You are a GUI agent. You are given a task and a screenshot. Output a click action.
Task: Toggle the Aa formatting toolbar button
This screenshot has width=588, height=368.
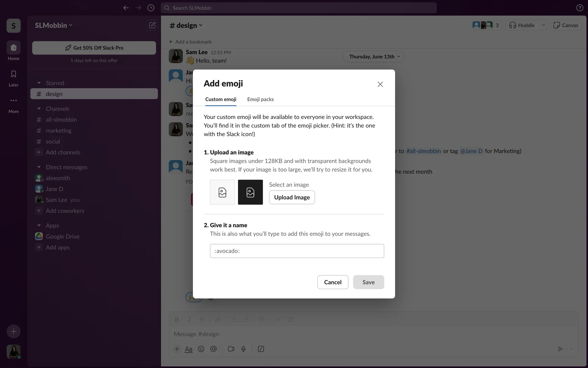tap(189, 349)
